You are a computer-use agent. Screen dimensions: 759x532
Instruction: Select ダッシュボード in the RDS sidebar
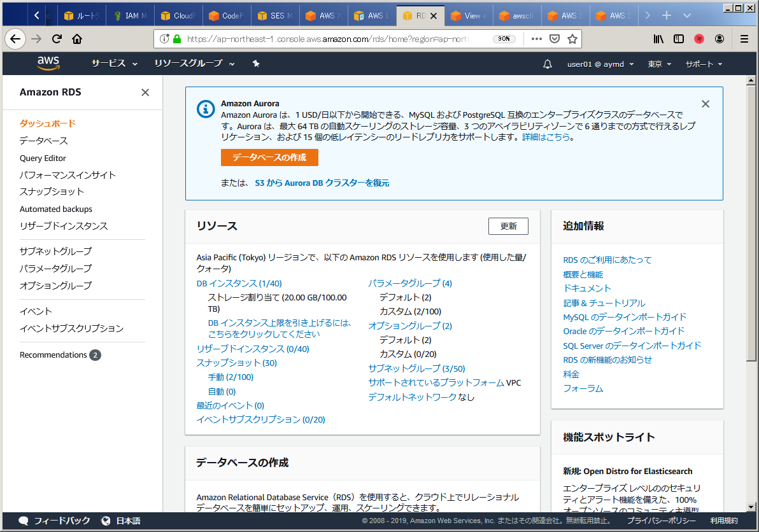point(47,123)
